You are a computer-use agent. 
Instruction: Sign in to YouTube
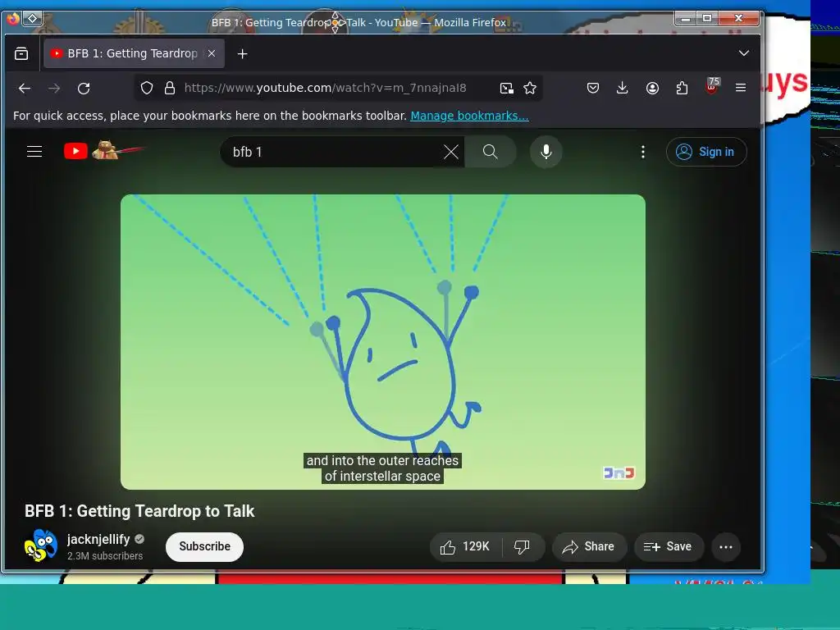click(x=706, y=152)
